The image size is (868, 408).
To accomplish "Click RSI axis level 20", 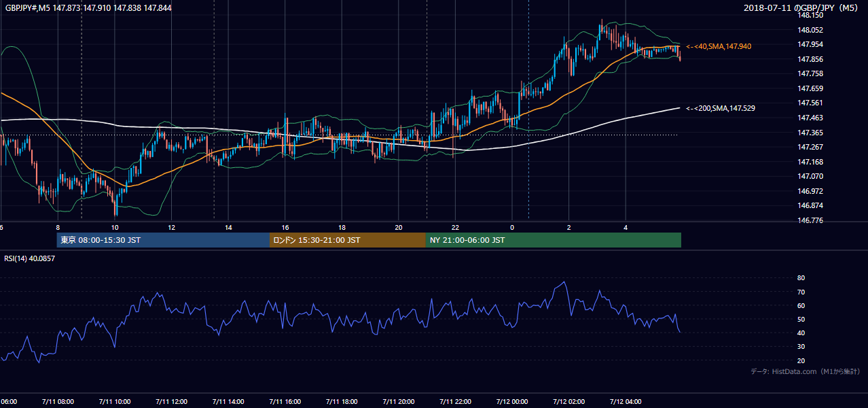I will click(x=801, y=360).
